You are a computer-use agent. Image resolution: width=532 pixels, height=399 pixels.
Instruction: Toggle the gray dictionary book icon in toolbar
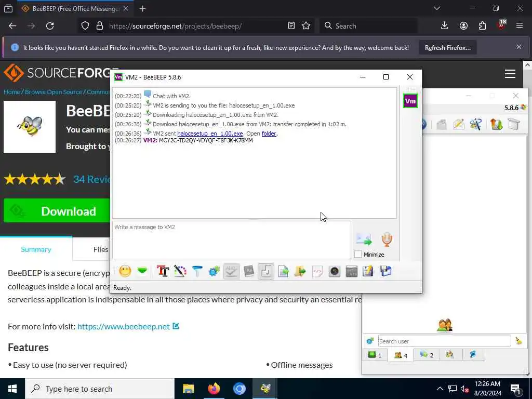coord(249,271)
